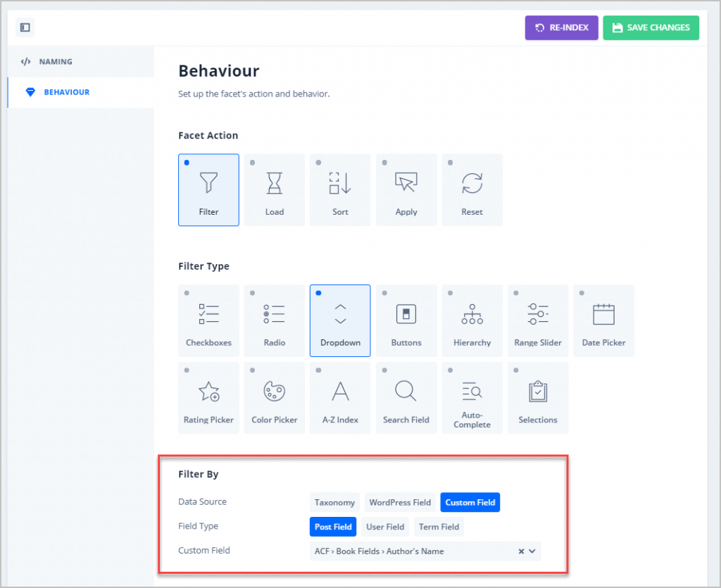The image size is (721, 588).
Task: Choose the Auto-Complete filter type
Action: pos(472,397)
